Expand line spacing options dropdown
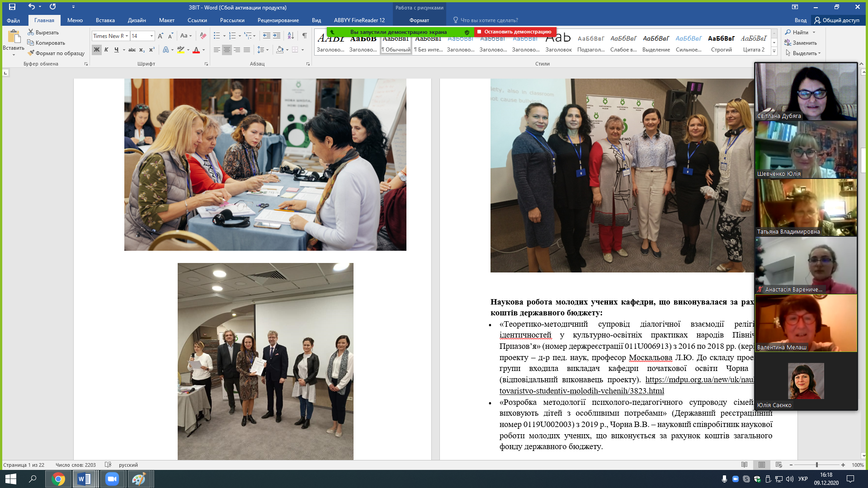This screenshot has height=488, width=868. click(x=268, y=50)
